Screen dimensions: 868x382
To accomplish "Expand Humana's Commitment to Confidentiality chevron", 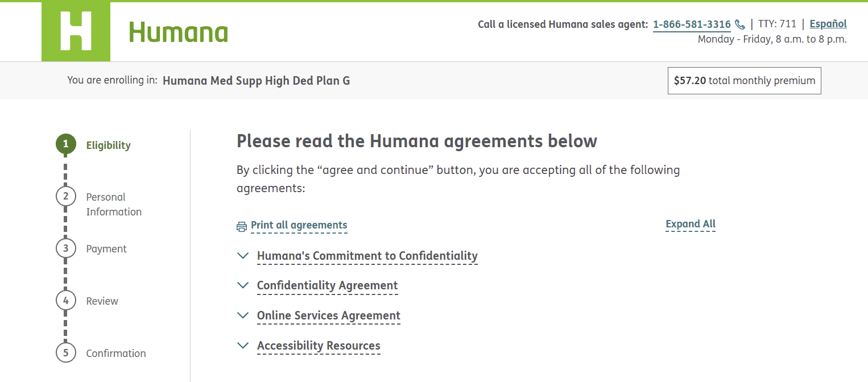I will point(243,256).
